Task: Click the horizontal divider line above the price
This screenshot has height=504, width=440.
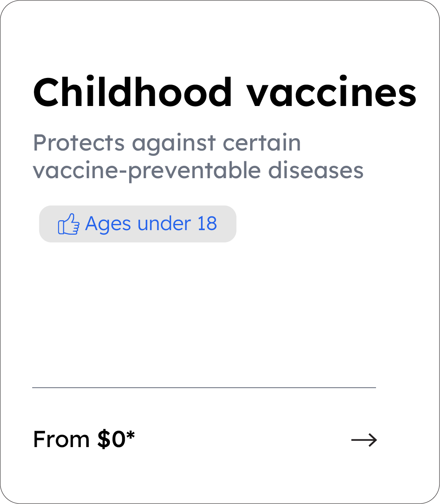Action: coord(204,388)
